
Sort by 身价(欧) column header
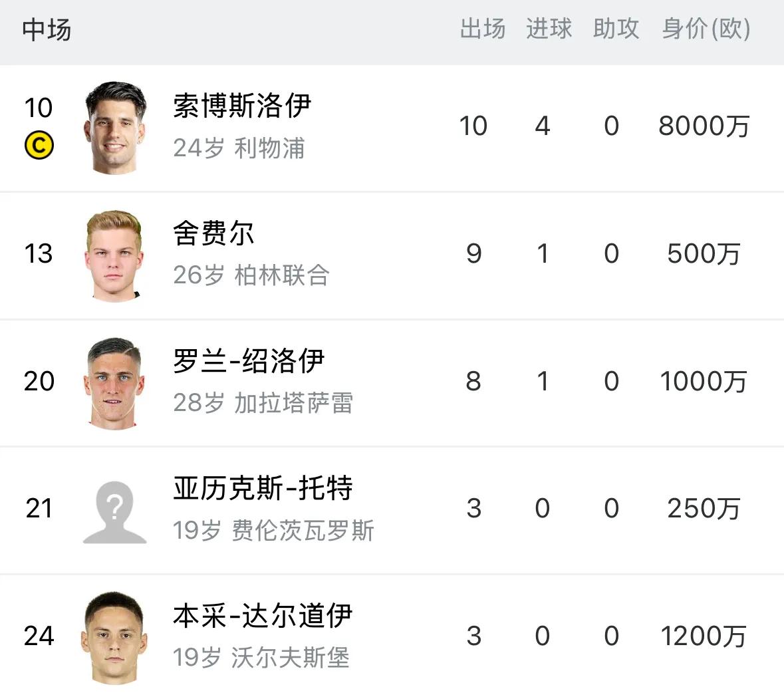pyautogui.click(x=706, y=29)
